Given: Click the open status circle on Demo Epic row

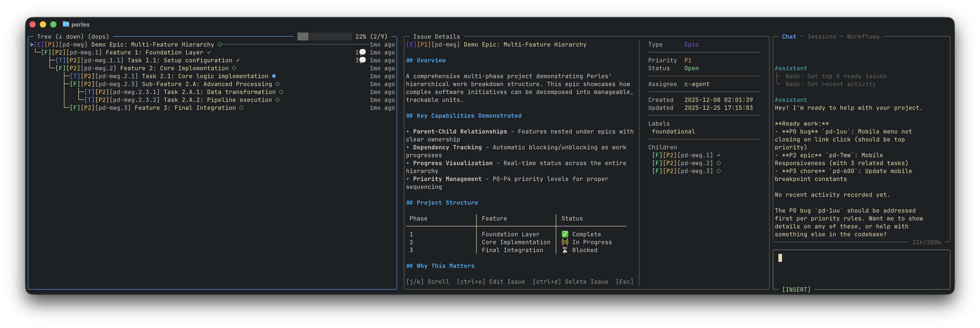Looking at the screenshot, I should [x=219, y=45].
